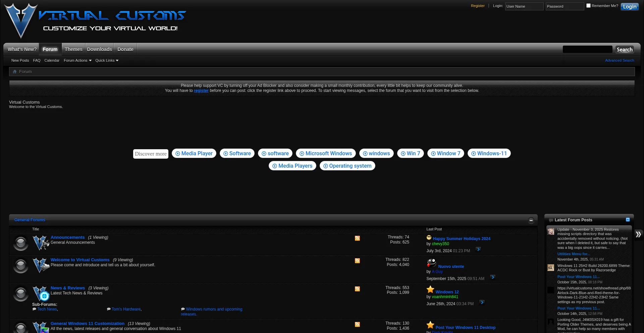The image size is (644, 333).
Task: Expand the Media Player discover tag
Action: 194,154
